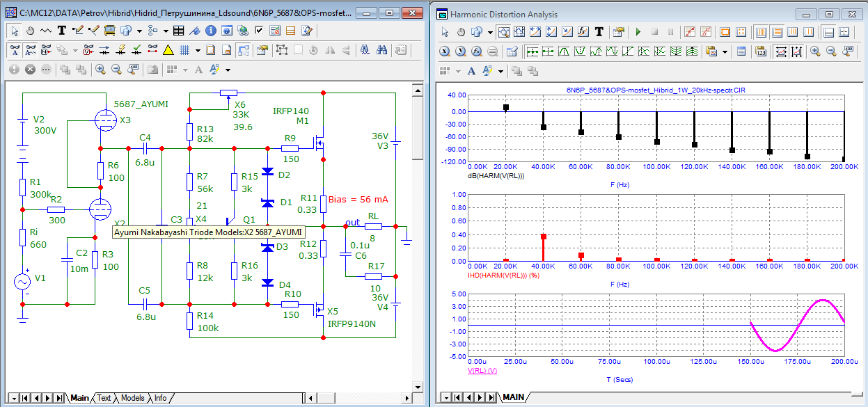This screenshot has width=868, height=407.
Task: Expand font color dropdown arrow in schematic toolbar
Action: pyautogui.click(x=228, y=70)
